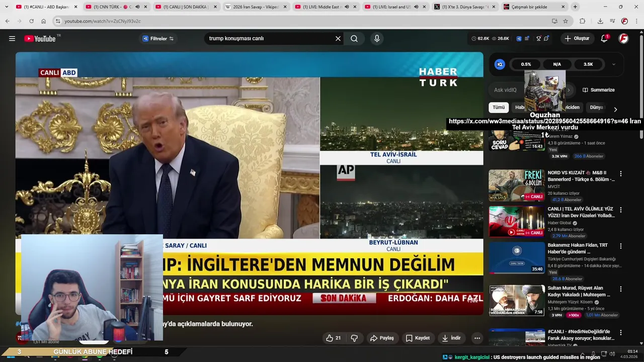The height and width of the screenshot is (362, 644).
Task: Click the Oluştur create button
Action: tap(577, 39)
